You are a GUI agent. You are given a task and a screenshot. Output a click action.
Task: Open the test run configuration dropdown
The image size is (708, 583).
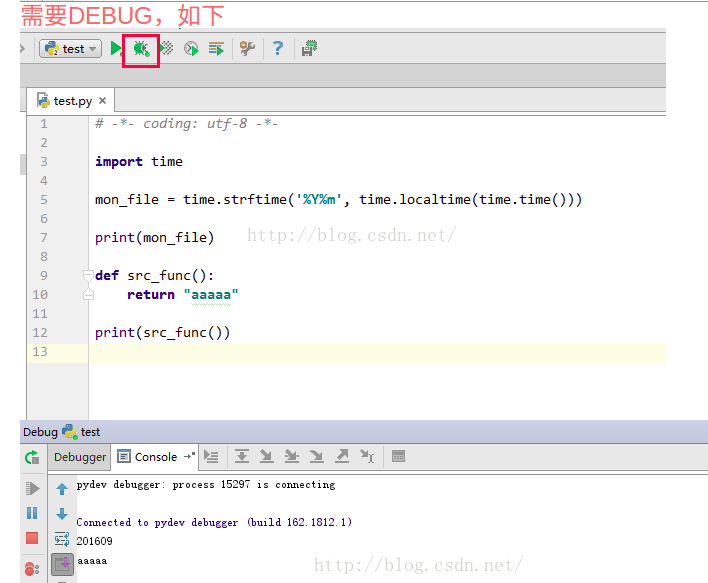[70, 49]
